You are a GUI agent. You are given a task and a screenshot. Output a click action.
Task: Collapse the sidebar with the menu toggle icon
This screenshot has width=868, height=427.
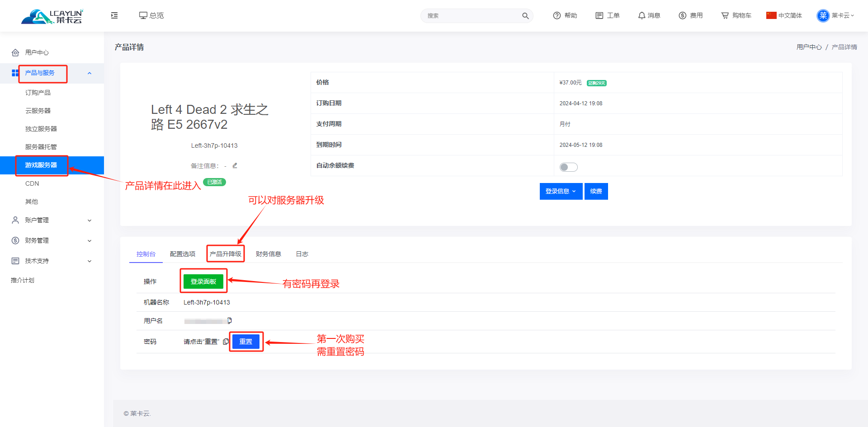tap(114, 15)
